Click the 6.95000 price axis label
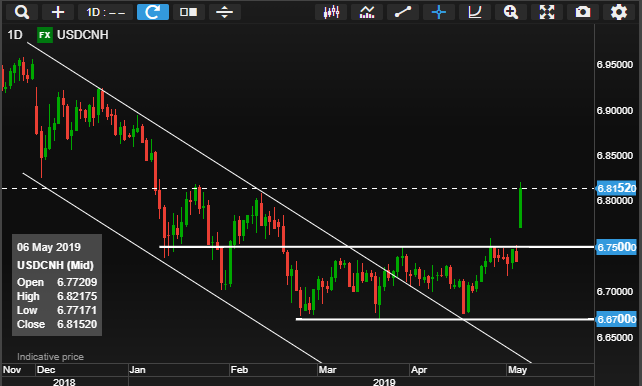Viewport: 642px width, 386px height. pyautogui.click(x=615, y=65)
